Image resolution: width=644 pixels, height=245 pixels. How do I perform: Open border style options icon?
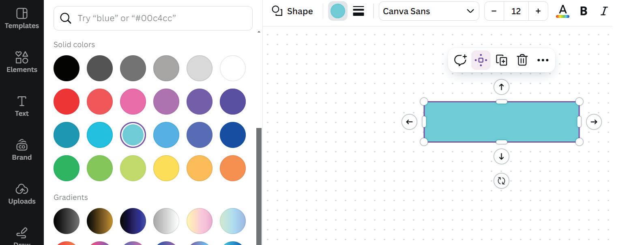coord(358,11)
